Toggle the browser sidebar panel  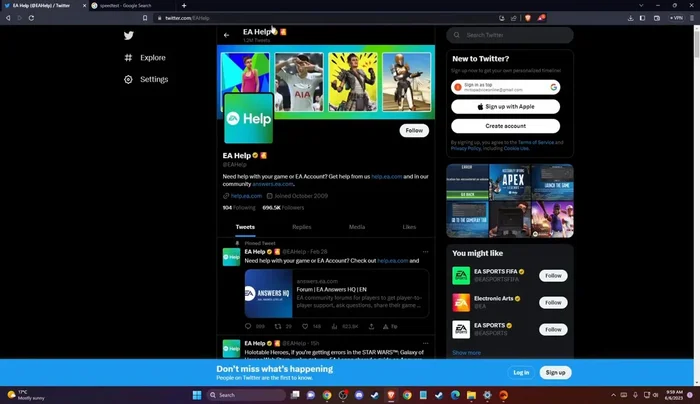click(642, 18)
